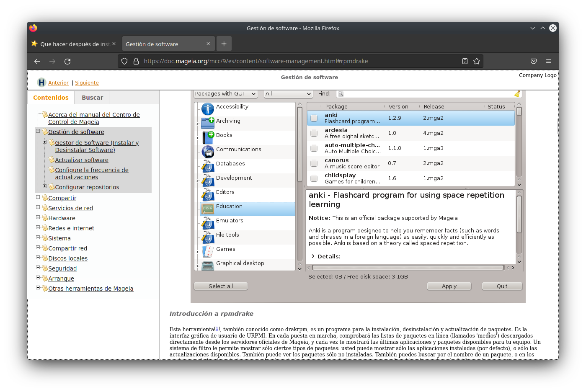Viewport: 586px width, 392px height.
Task: Open footnote reference [1] link
Action: (217, 328)
